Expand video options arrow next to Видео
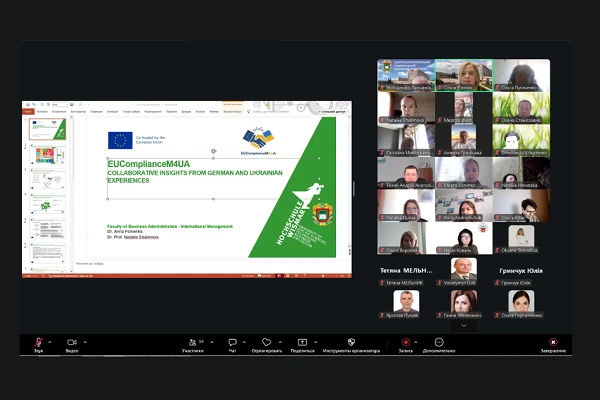600x400 pixels. pyautogui.click(x=86, y=342)
